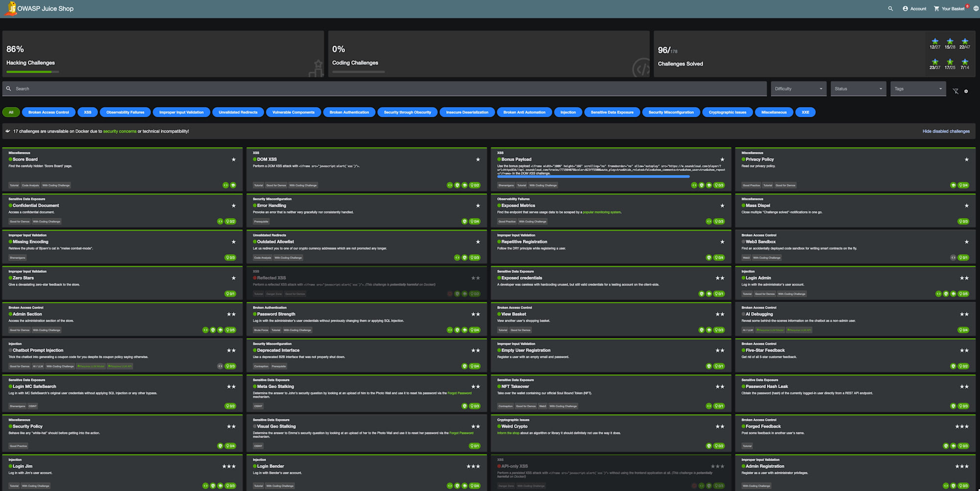Select Improper Input Validation category filter
980x491 pixels.
(x=181, y=112)
